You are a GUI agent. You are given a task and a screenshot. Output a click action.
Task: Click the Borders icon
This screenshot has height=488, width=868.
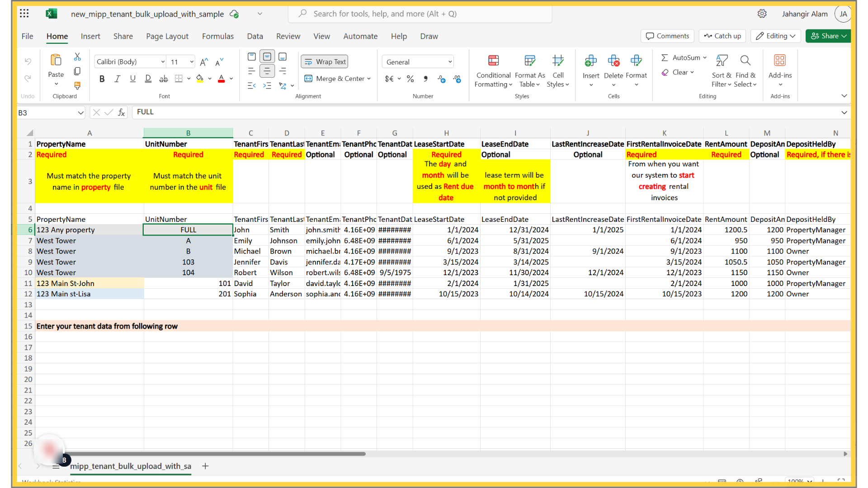pyautogui.click(x=179, y=79)
